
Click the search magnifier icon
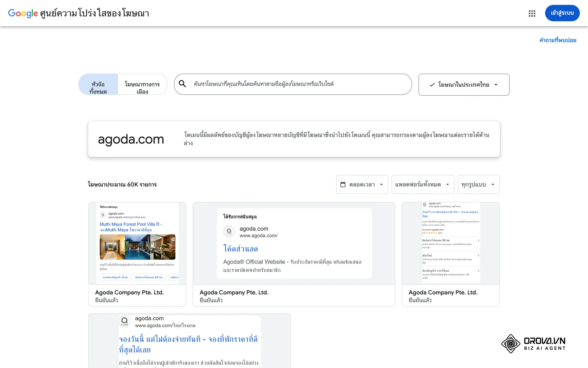pyautogui.click(x=182, y=84)
